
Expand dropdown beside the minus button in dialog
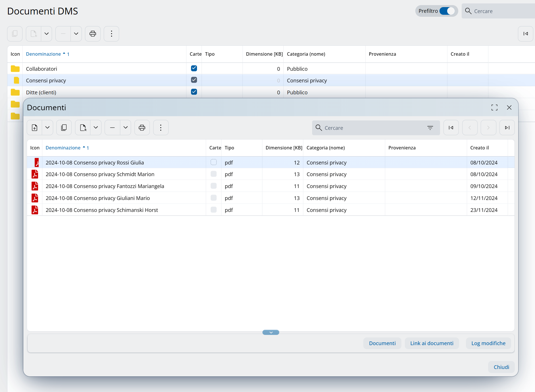125,128
